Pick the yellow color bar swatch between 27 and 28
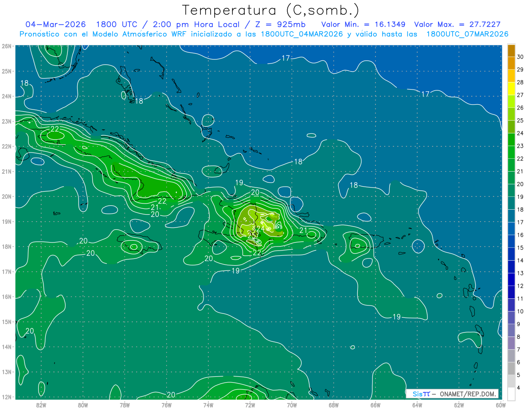The width and height of the screenshot is (532, 411). click(511, 88)
